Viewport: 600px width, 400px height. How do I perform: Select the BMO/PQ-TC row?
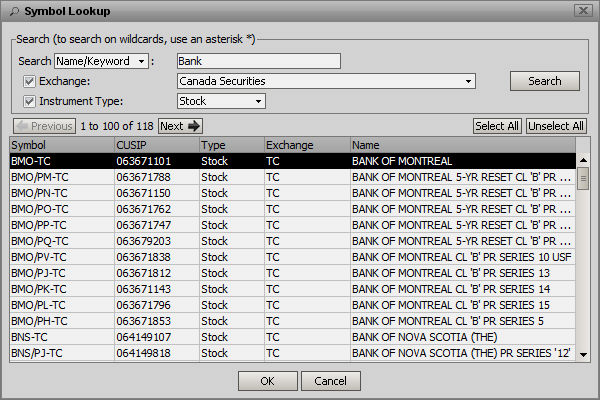[293, 241]
